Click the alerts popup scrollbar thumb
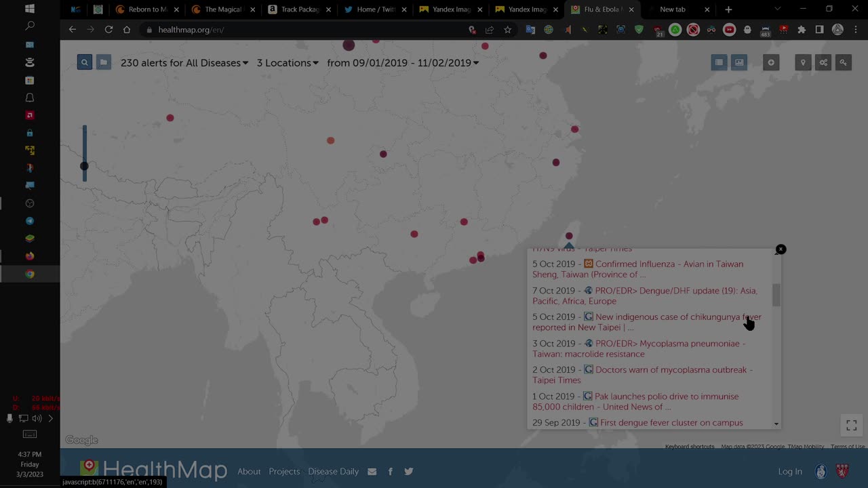The width and height of the screenshot is (868, 488). pos(776,295)
